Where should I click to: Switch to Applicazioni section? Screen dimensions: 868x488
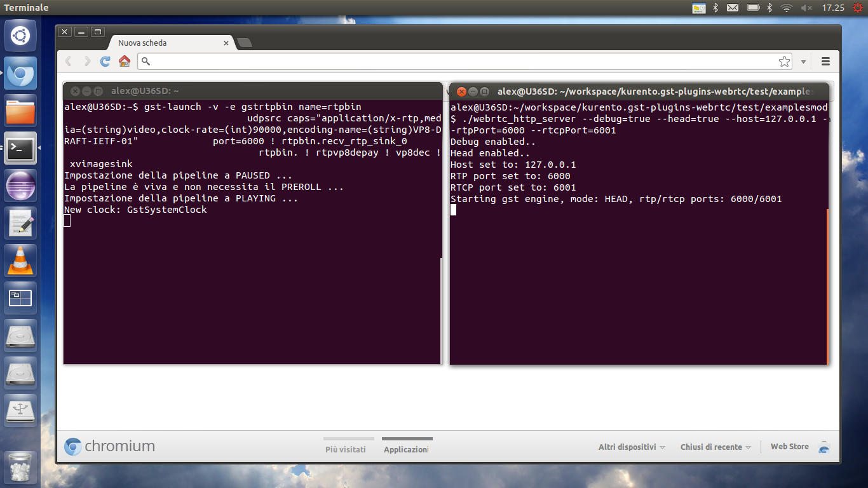pyautogui.click(x=407, y=449)
